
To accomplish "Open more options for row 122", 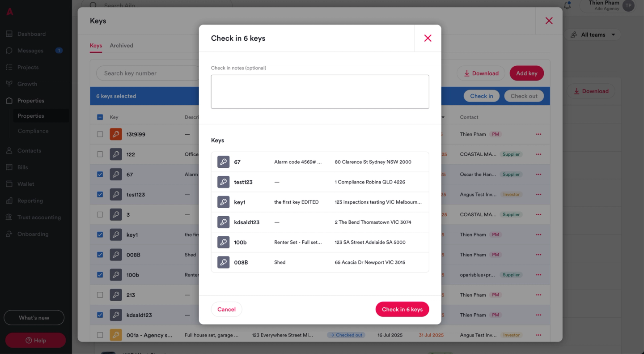I will point(538,154).
